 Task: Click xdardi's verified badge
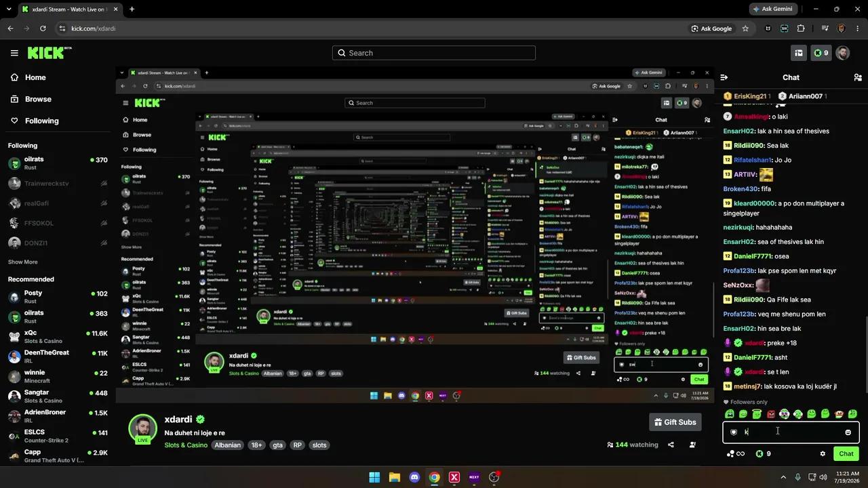(x=201, y=420)
